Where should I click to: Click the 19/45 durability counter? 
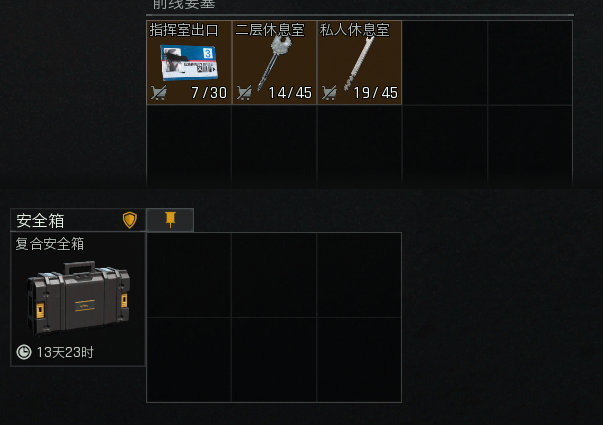375,93
